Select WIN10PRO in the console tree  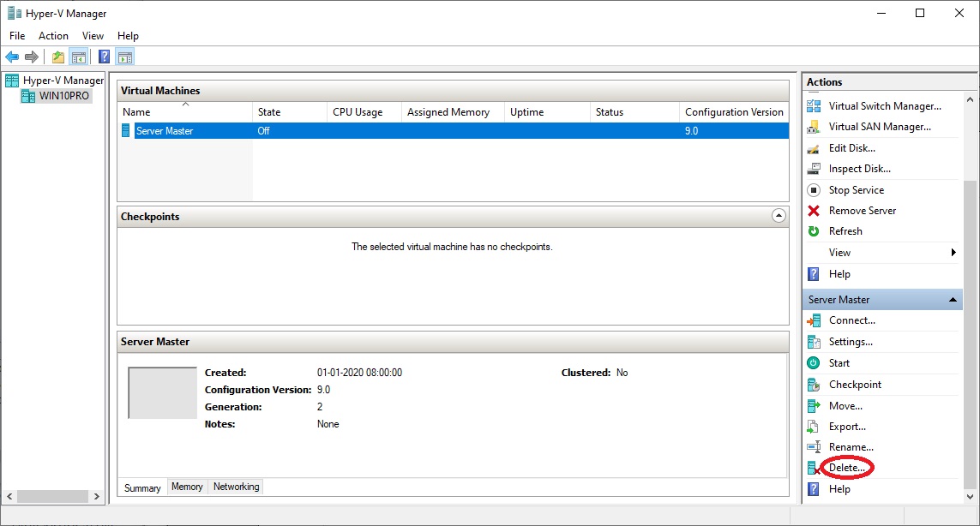pyautogui.click(x=63, y=96)
